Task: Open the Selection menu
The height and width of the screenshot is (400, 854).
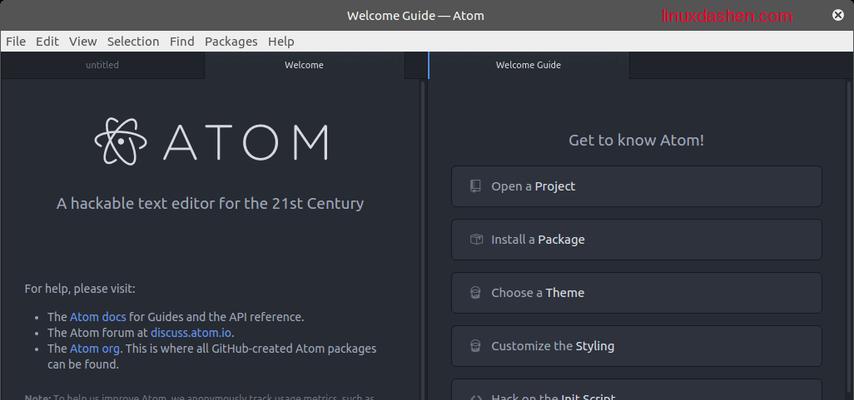Action: tap(133, 41)
